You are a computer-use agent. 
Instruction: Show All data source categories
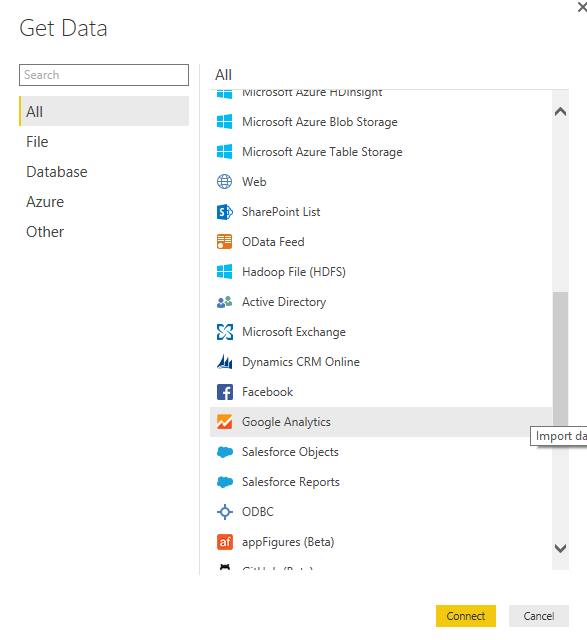coord(104,111)
